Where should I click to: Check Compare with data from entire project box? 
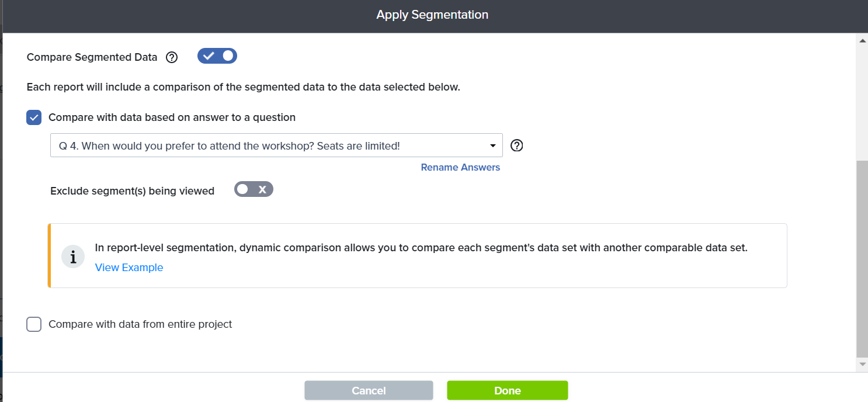[x=34, y=324]
